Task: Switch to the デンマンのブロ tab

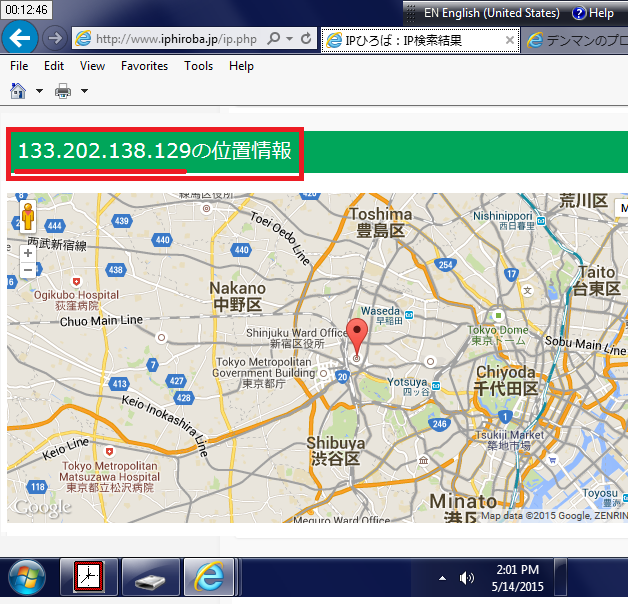Action: [x=575, y=40]
